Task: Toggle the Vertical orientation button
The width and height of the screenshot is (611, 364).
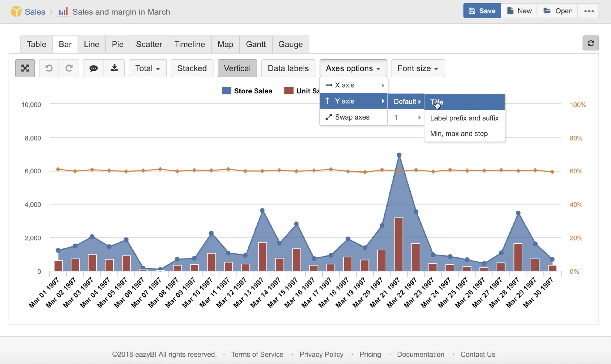Action: click(237, 68)
